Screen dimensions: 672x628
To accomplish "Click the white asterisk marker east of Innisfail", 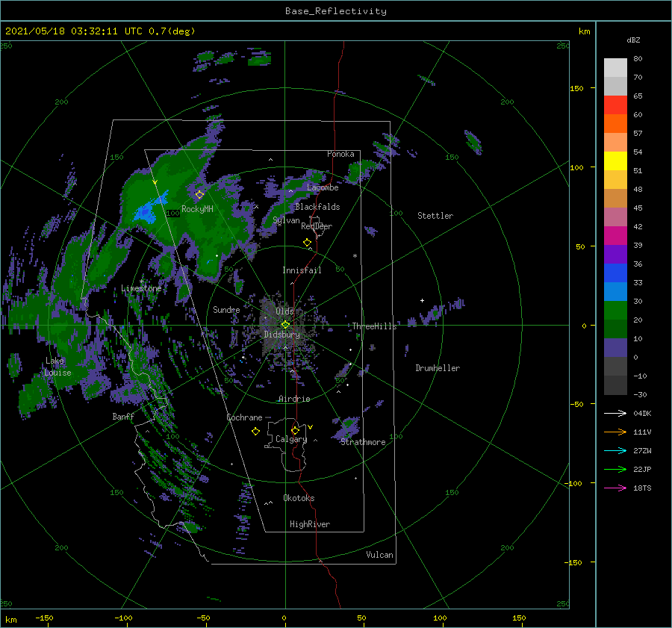I will [355, 256].
